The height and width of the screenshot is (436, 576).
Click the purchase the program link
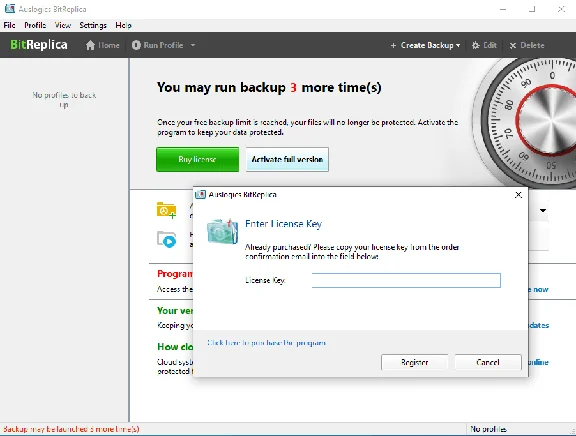tap(266, 343)
